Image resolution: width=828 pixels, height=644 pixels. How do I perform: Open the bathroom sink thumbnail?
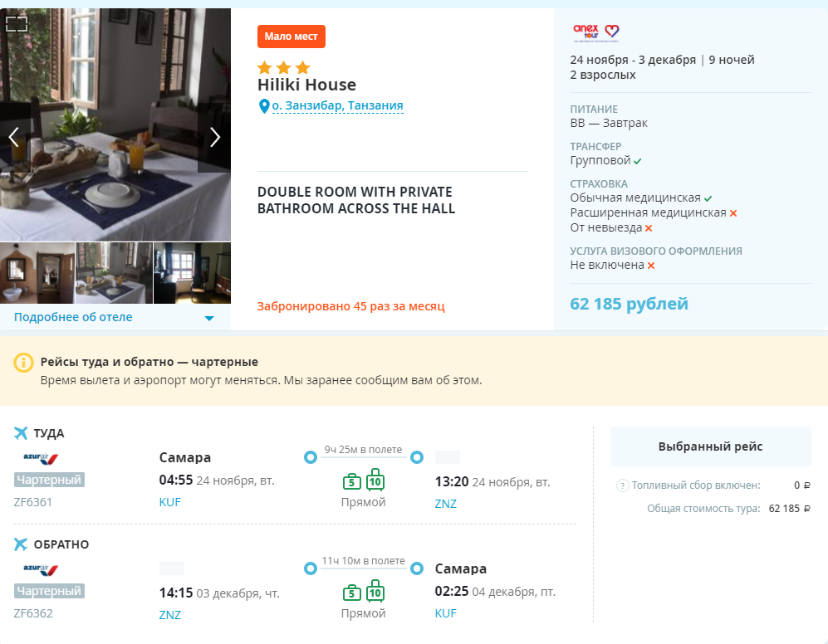pyautogui.click(x=37, y=273)
